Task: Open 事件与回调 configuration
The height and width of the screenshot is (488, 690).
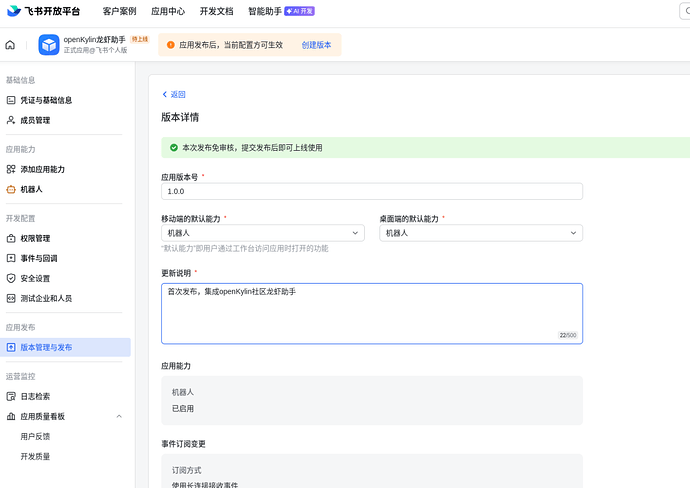Action: click(39, 258)
